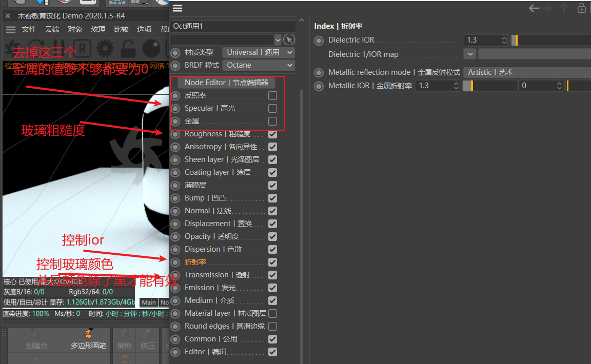Click keyframe dot beside Roughness channel

(175, 134)
